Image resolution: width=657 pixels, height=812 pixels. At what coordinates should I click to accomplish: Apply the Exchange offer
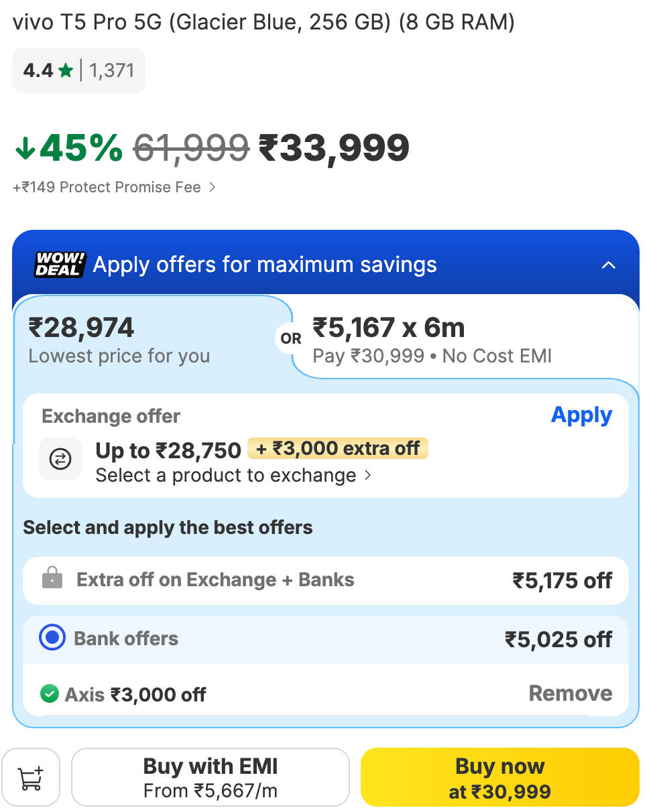point(581,415)
